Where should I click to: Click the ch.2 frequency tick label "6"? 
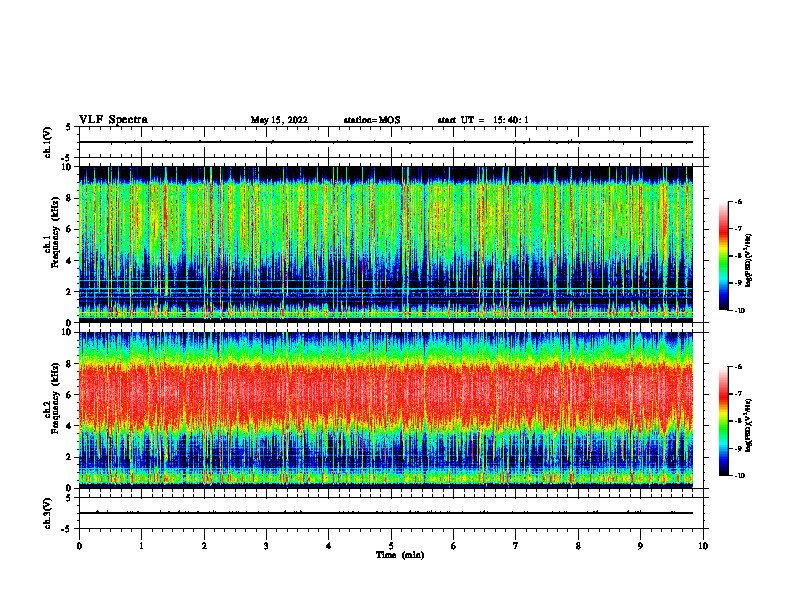(70, 395)
